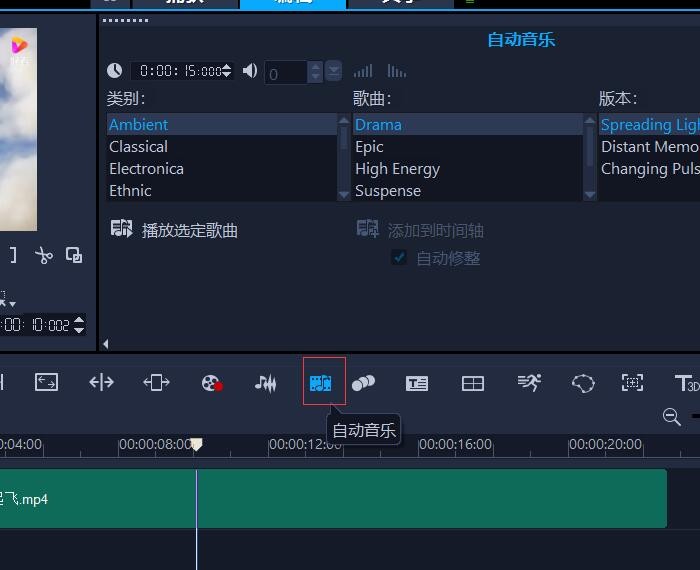The image size is (700, 570).
Task: Open the Sound Mixer waveform icon
Action: [266, 383]
